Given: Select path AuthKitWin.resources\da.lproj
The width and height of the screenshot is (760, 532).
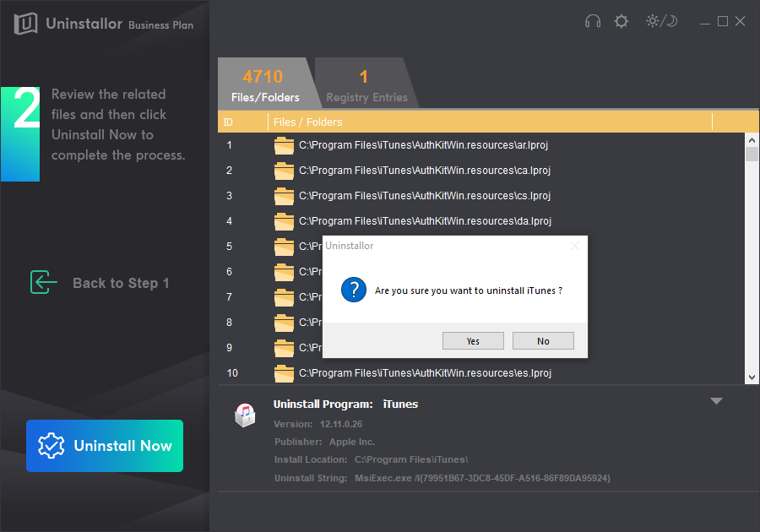Looking at the screenshot, I should (x=425, y=221).
